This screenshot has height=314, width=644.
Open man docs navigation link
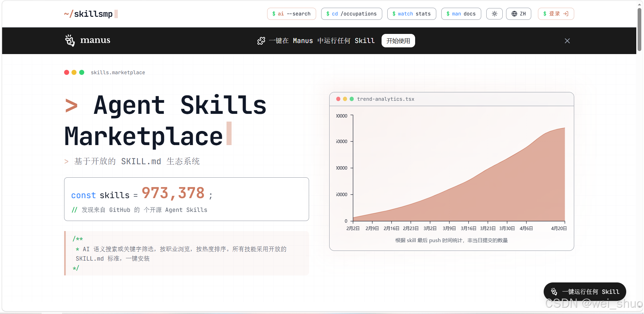(x=461, y=14)
